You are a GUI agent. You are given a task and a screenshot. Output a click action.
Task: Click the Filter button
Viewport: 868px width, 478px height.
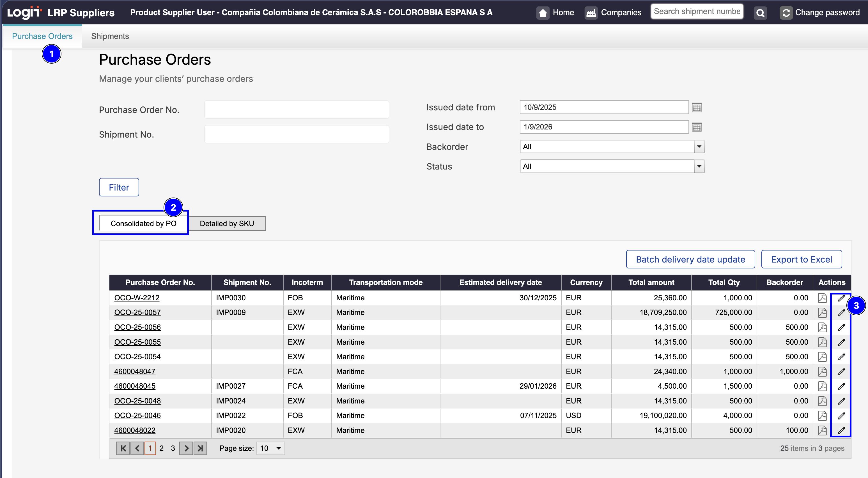click(x=119, y=187)
